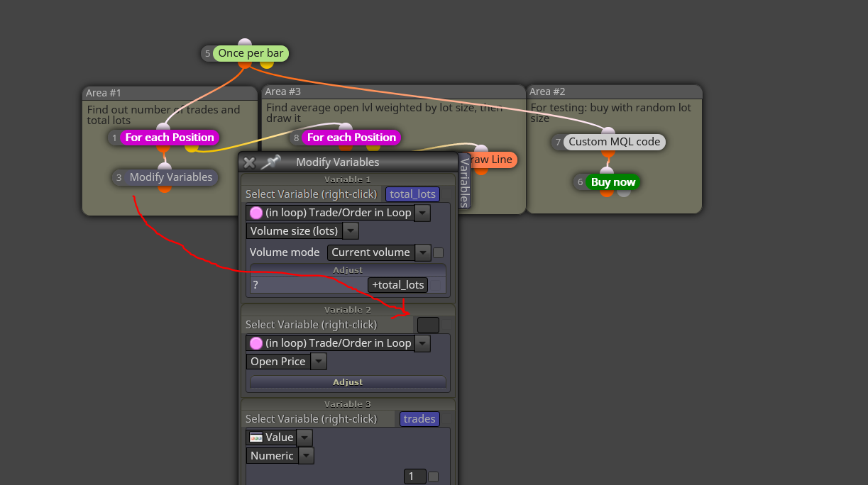This screenshot has height=485, width=868.
Task: Click the Variable 3 section header
Action: [x=348, y=404]
